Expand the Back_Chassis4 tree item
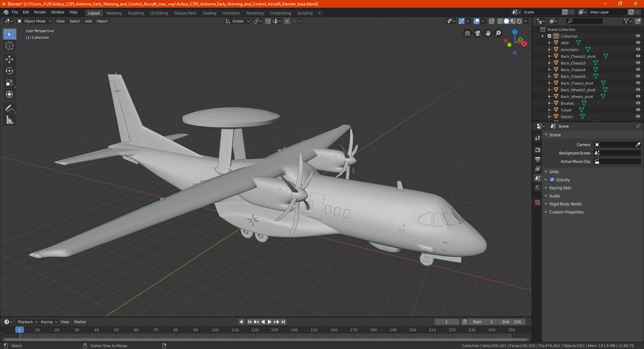This screenshot has height=349, width=644. point(549,70)
